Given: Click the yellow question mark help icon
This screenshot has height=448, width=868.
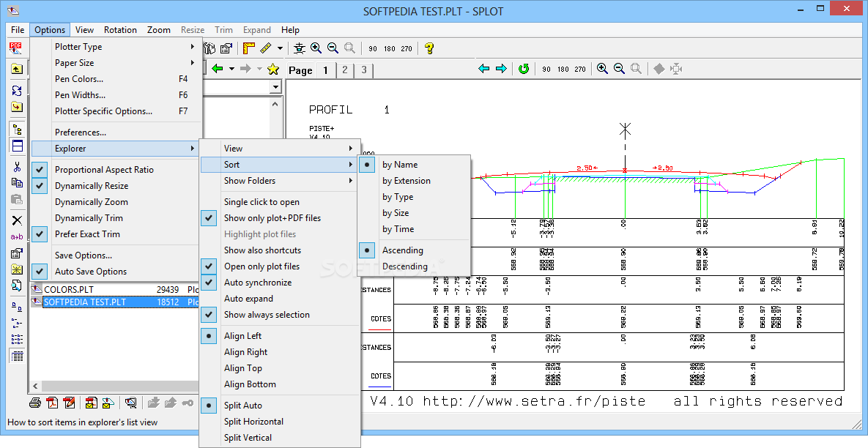Looking at the screenshot, I should (x=429, y=48).
